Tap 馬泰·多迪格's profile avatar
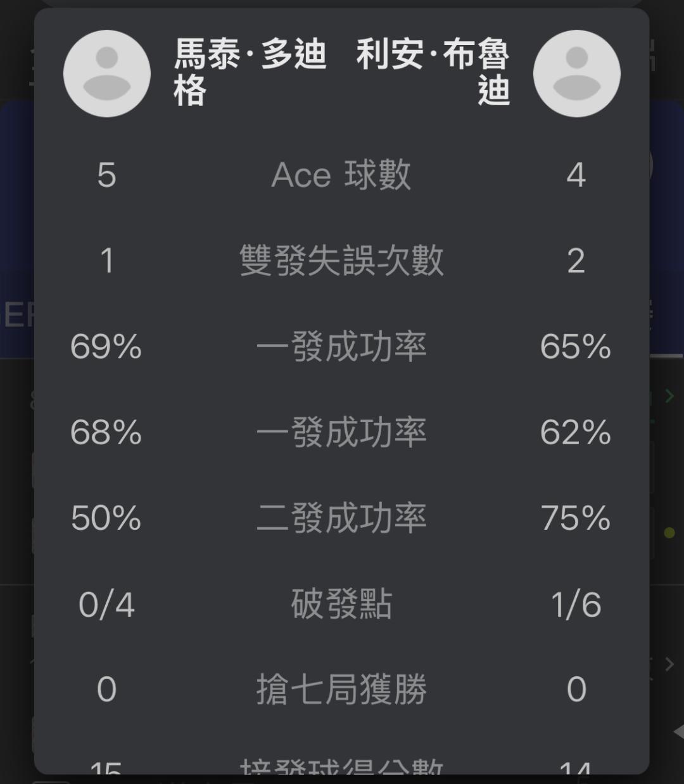684x784 pixels. coord(107,74)
